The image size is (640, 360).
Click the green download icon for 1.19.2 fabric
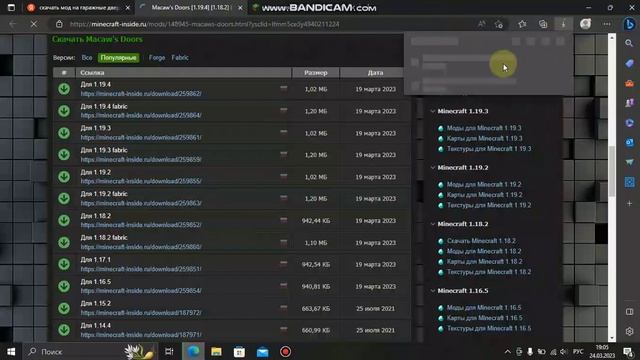pyautogui.click(x=64, y=198)
